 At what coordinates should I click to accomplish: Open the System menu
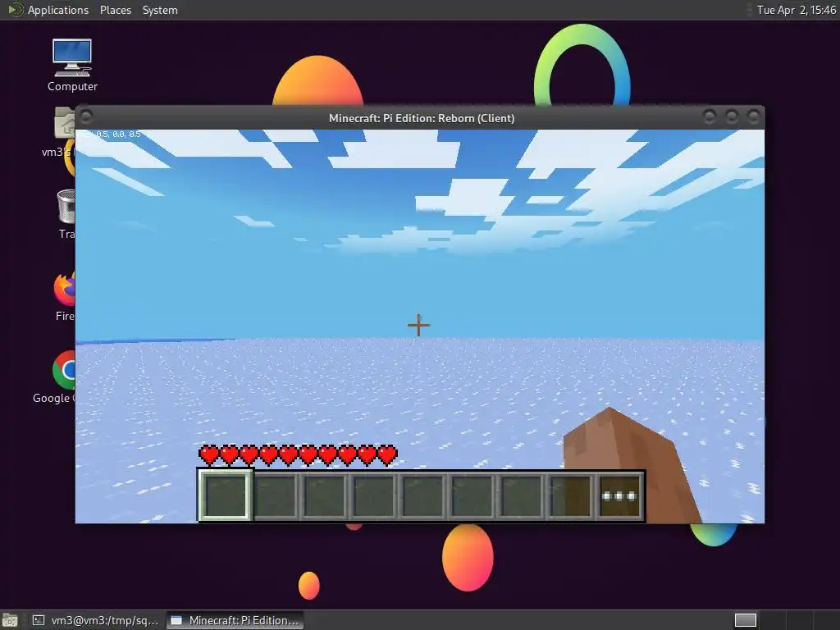point(160,10)
